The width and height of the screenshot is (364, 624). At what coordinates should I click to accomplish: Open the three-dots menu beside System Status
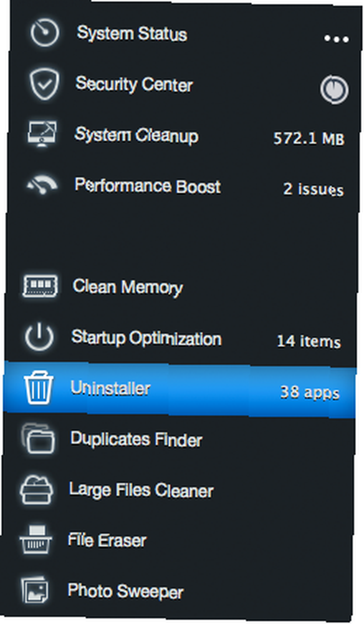(336, 39)
